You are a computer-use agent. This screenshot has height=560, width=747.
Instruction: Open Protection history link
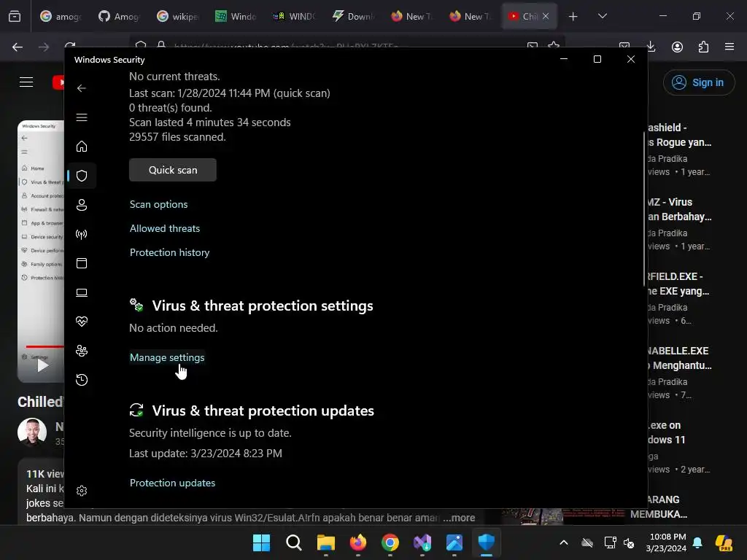point(169,252)
